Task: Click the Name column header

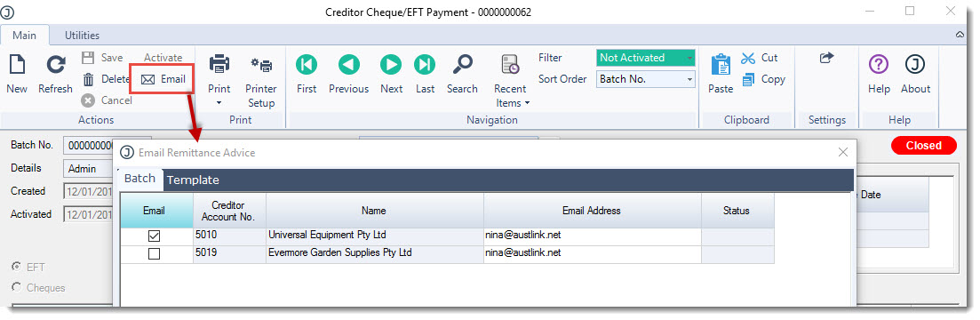Action: click(x=374, y=211)
